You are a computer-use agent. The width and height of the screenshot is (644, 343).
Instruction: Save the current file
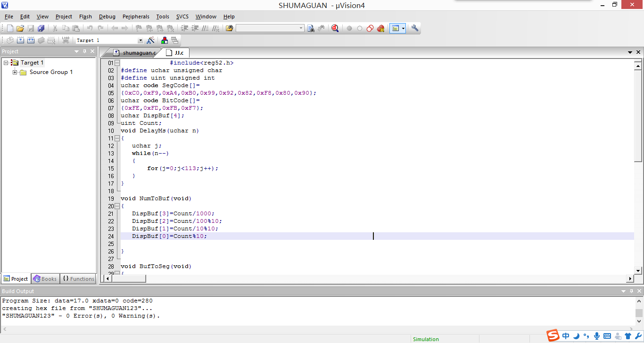coord(31,28)
